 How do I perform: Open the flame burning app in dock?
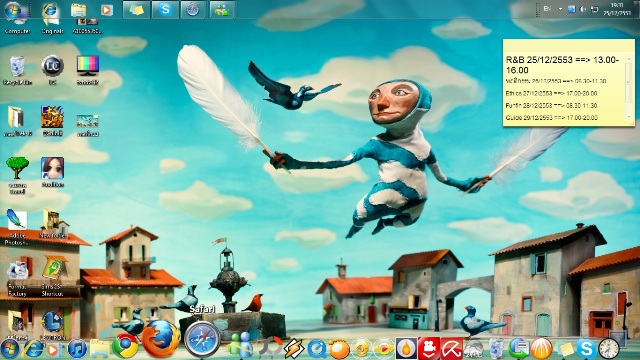click(406, 349)
